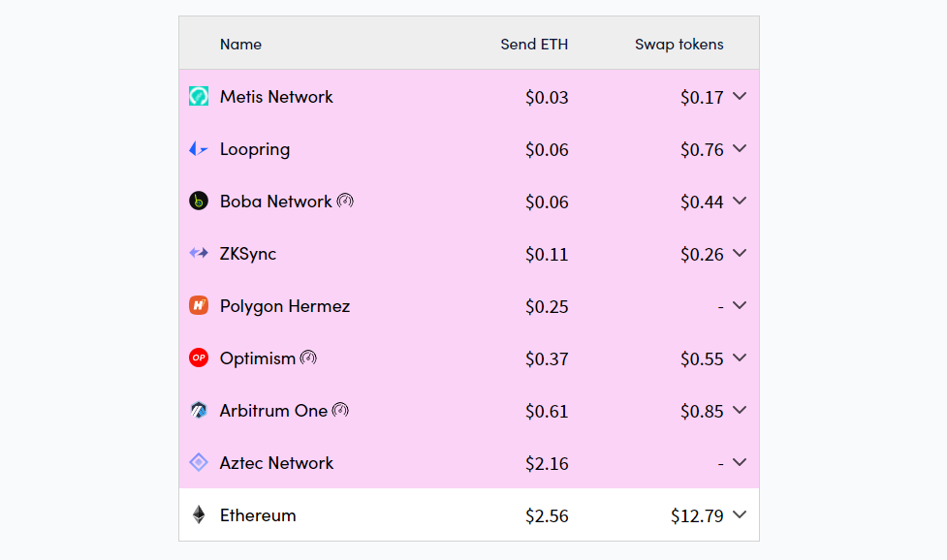Click the Name column header
The width and height of the screenshot is (947, 560).
click(x=240, y=44)
